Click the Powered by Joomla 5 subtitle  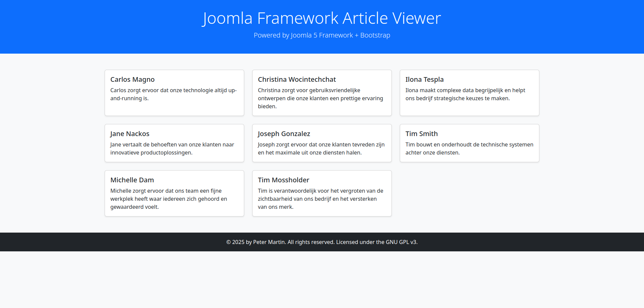(322, 35)
